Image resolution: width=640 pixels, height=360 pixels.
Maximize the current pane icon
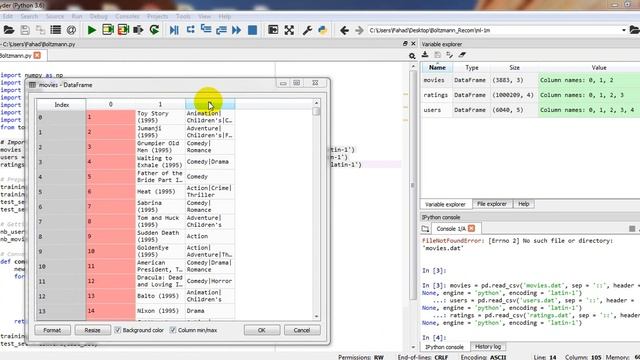[x=273, y=30]
